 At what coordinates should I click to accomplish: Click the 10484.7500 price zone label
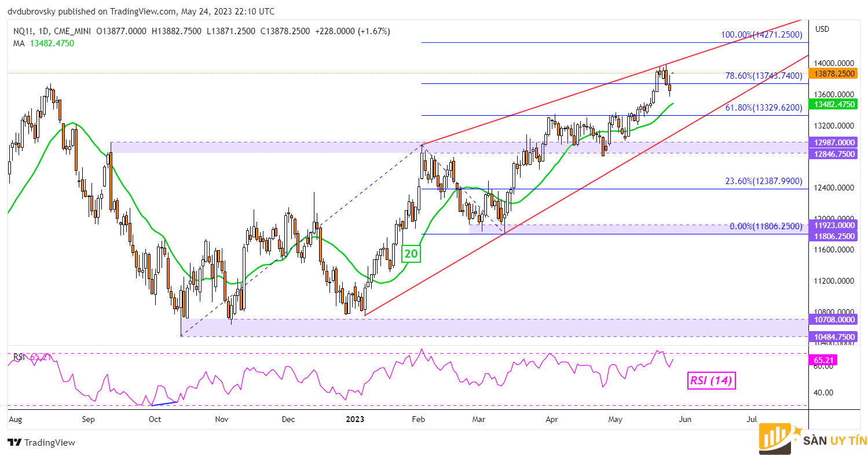pos(834,336)
